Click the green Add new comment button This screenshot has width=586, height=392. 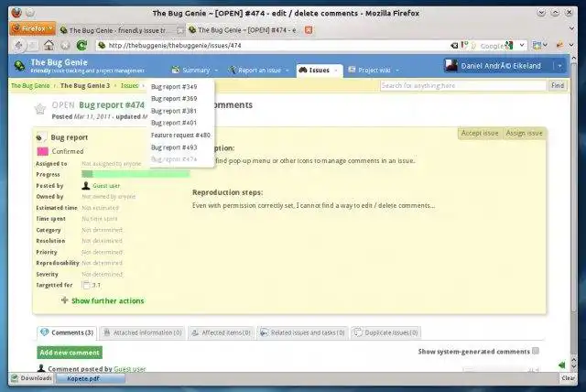[x=70, y=353]
